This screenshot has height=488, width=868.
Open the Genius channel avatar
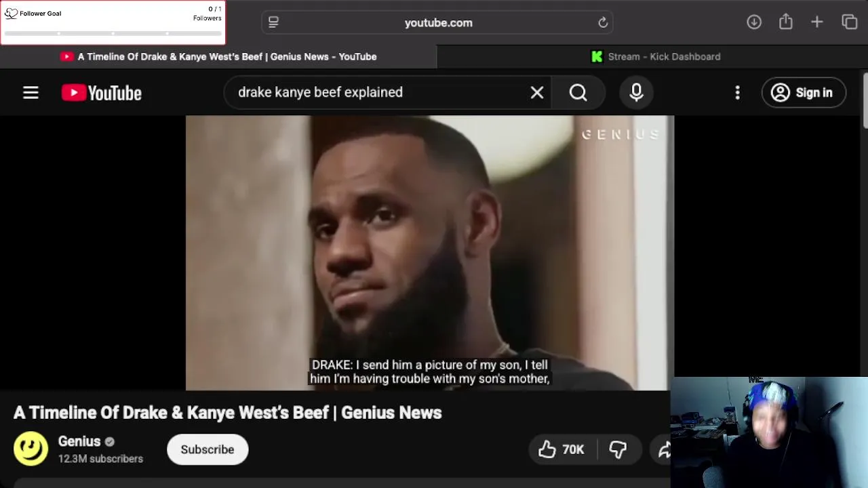[31, 449]
